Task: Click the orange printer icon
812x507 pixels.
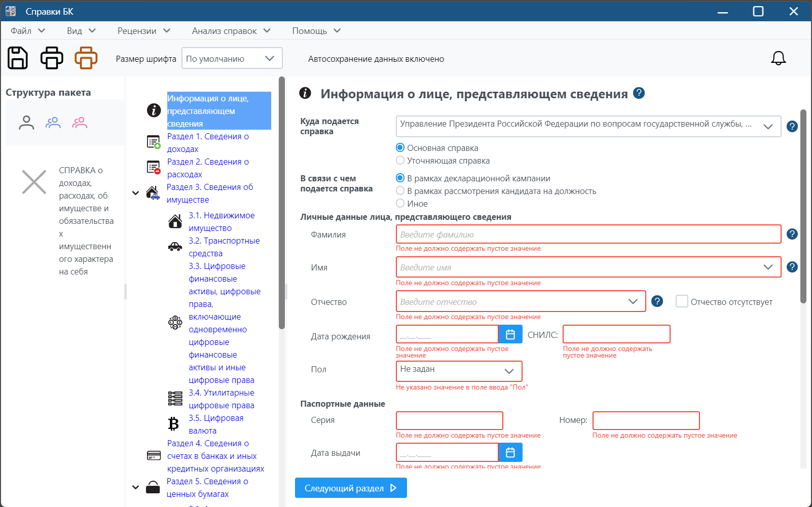Action: click(x=86, y=58)
